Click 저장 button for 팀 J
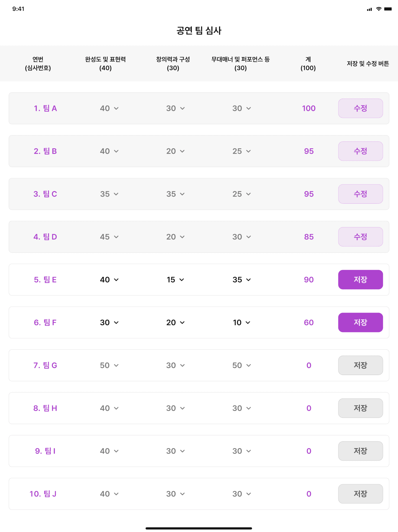This screenshot has height=532, width=398. pos(360,494)
